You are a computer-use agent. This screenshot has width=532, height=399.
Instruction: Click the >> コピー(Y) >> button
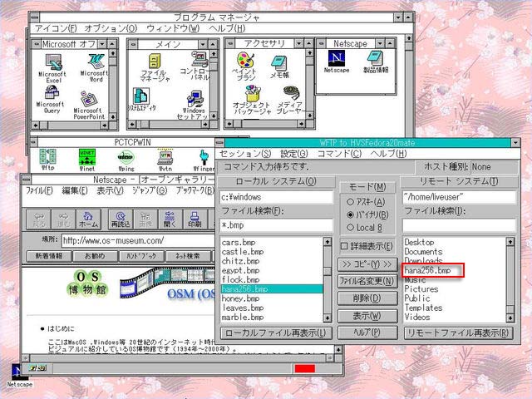[367, 264]
